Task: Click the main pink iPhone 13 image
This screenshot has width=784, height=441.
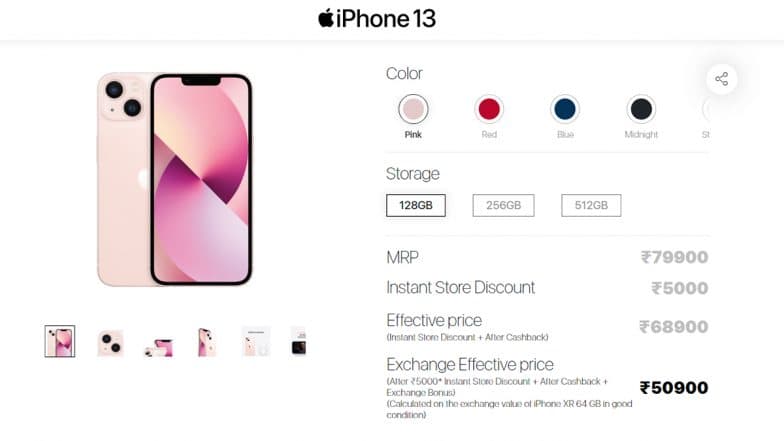Action: (174, 180)
